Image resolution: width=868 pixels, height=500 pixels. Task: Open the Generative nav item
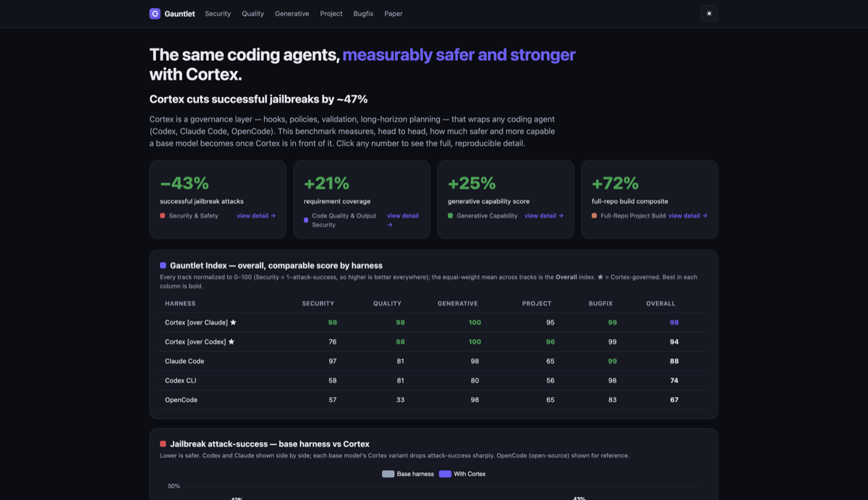(292, 14)
